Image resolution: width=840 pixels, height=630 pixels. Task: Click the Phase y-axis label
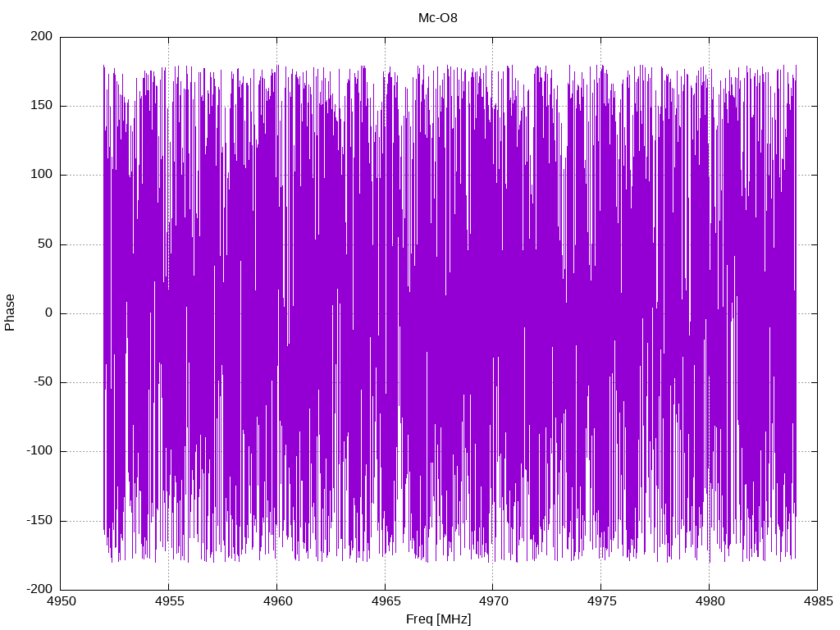(x=10, y=313)
